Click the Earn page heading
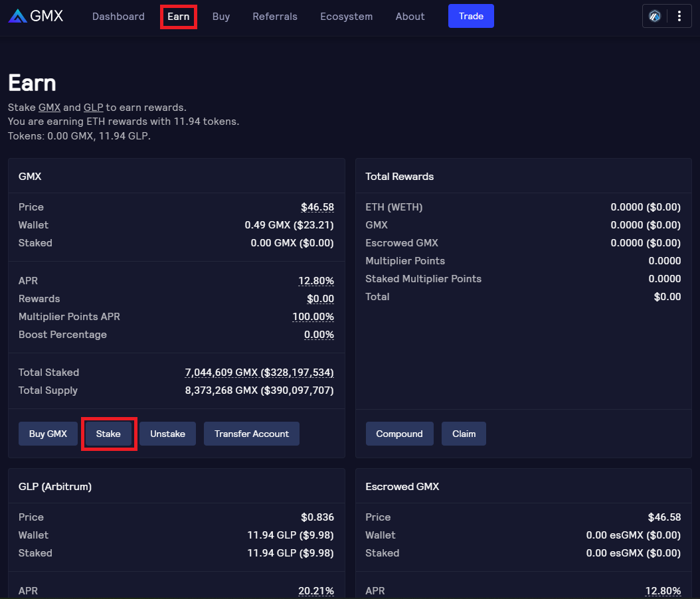 tap(32, 83)
